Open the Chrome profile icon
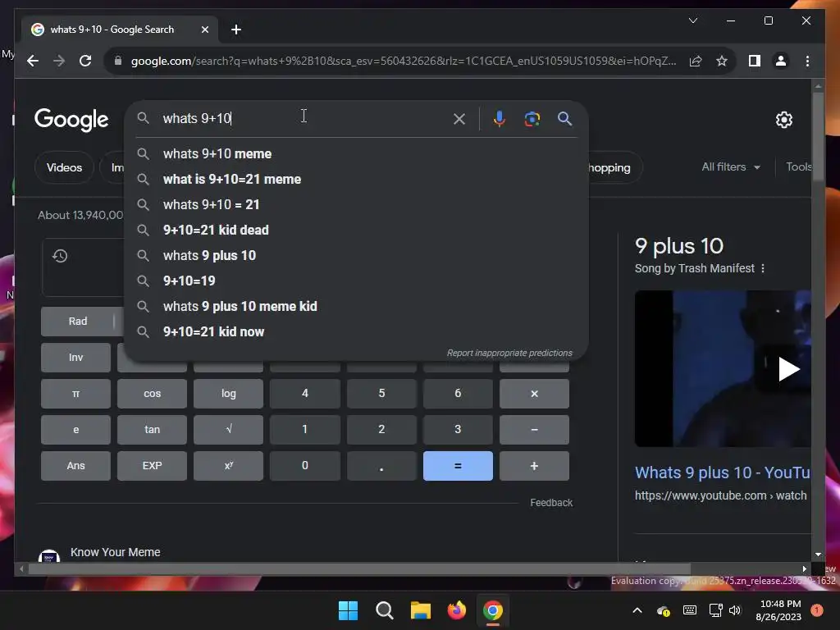The image size is (840, 630). coord(781,61)
